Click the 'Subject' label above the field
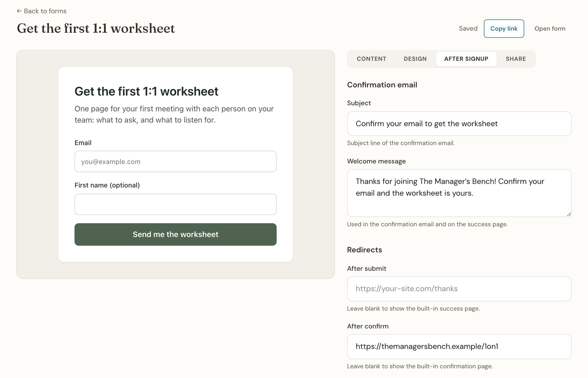The height and width of the screenshot is (378, 588). click(x=359, y=103)
